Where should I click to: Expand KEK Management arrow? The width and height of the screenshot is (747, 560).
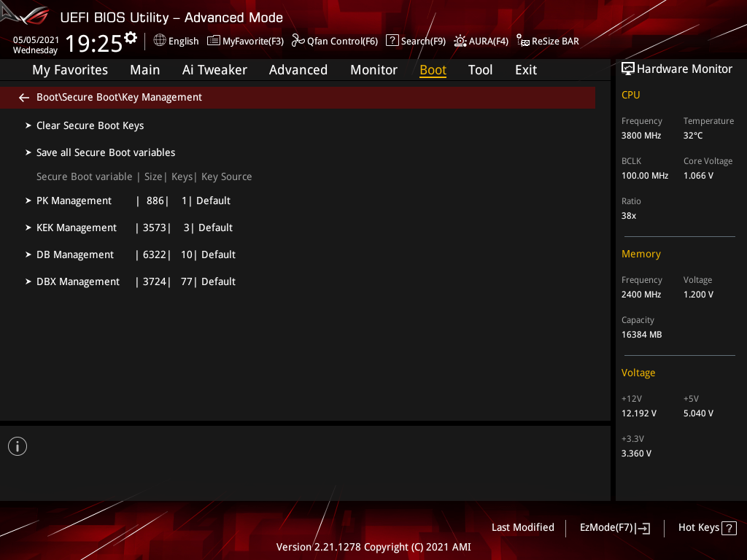pyautogui.click(x=28, y=228)
